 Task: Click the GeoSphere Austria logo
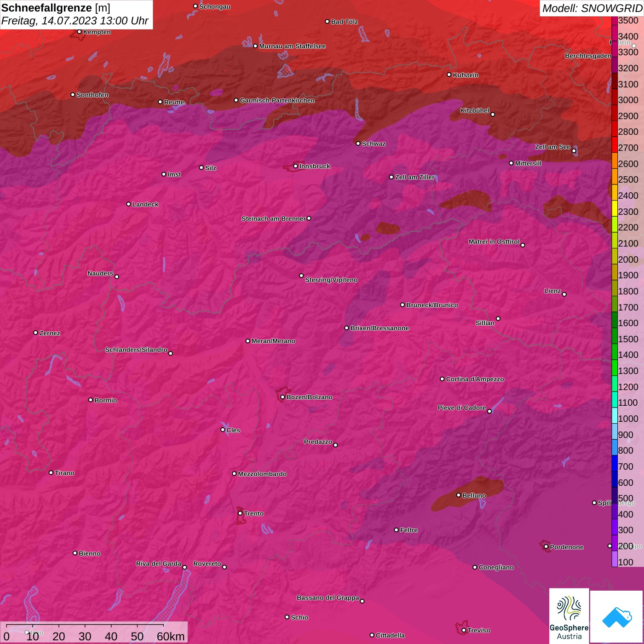(569, 616)
